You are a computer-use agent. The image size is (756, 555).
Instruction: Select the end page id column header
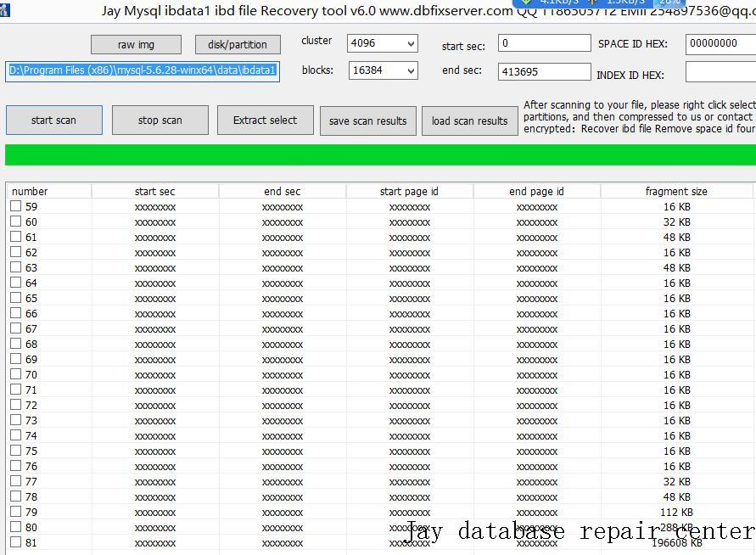pyautogui.click(x=536, y=192)
